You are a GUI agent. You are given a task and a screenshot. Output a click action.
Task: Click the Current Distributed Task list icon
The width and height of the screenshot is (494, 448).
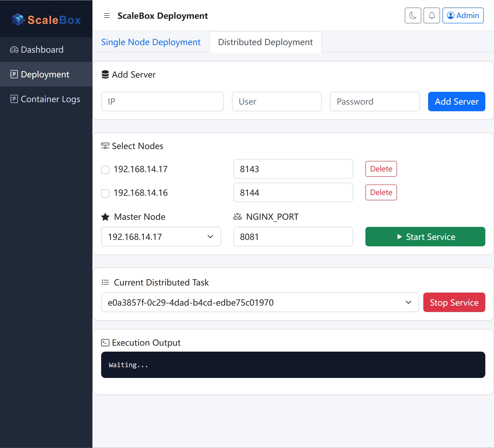(105, 282)
